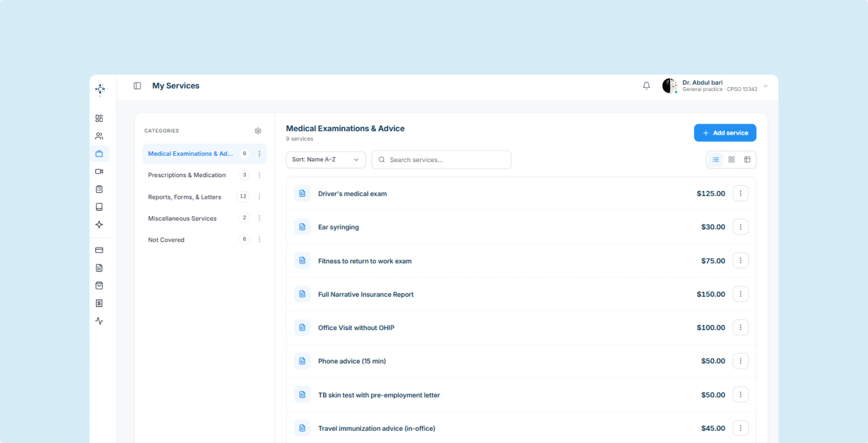The image size is (868, 443).
Task: Open Fitness to return to work exam
Action: [521, 261]
